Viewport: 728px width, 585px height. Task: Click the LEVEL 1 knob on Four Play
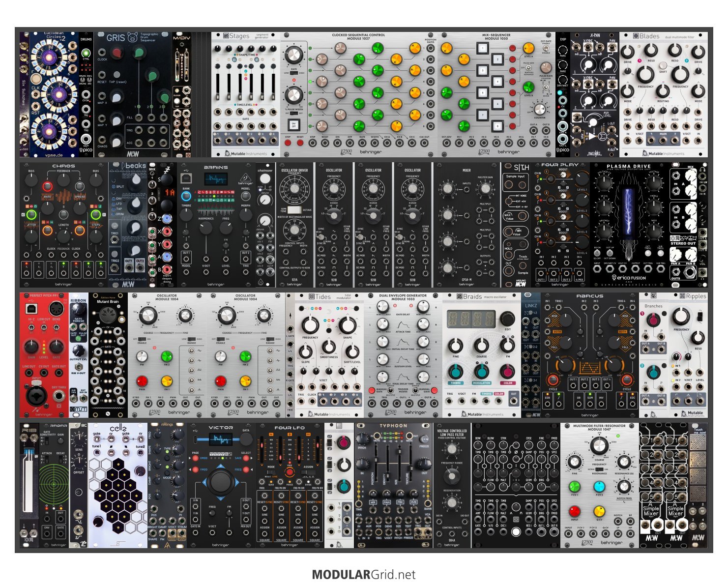[x=582, y=178]
